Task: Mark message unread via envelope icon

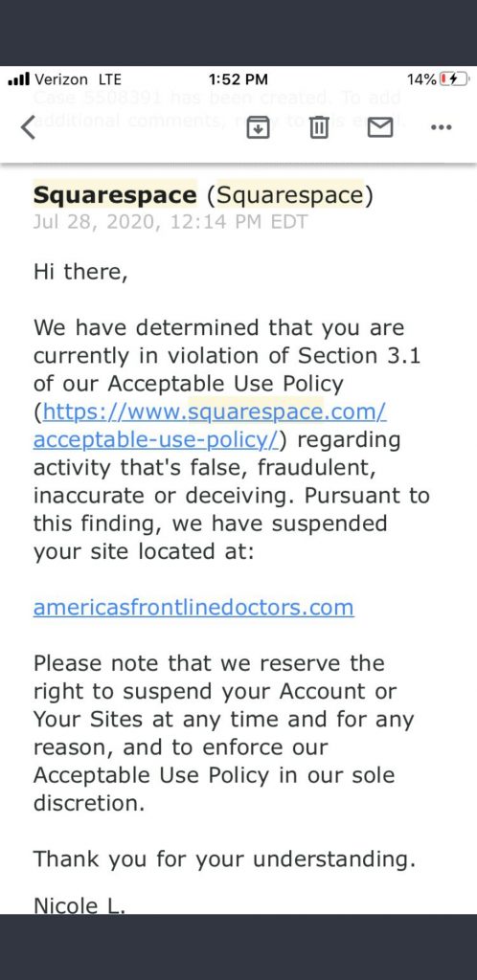Action: point(380,127)
